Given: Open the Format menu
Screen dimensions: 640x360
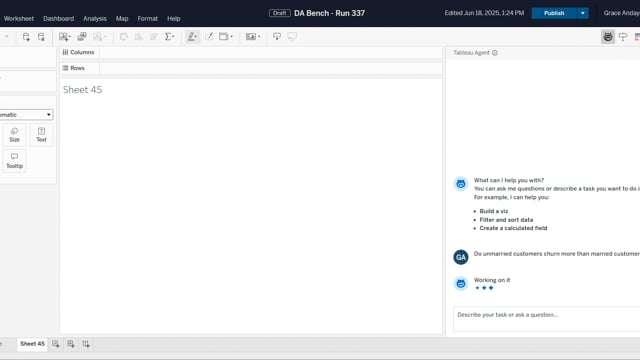Looking at the screenshot, I should pos(148,19).
